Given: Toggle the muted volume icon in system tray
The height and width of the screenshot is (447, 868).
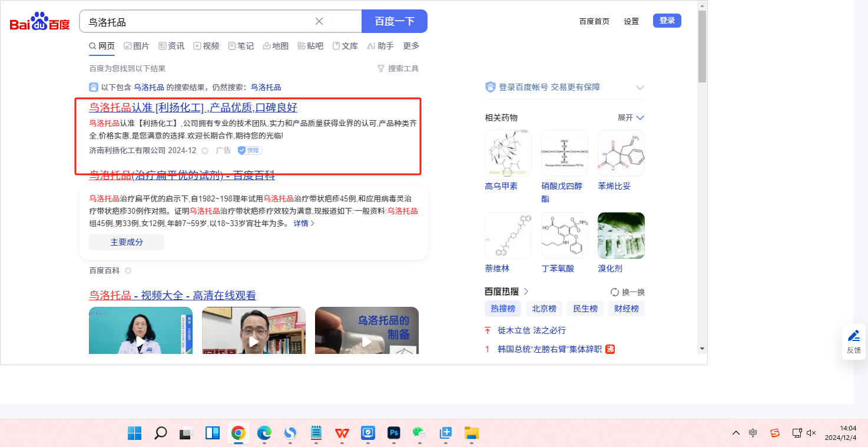Looking at the screenshot, I should (x=811, y=433).
